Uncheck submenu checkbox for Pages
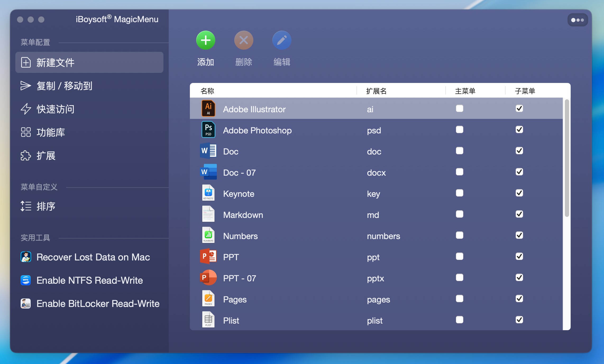The width and height of the screenshot is (604, 364). (519, 298)
